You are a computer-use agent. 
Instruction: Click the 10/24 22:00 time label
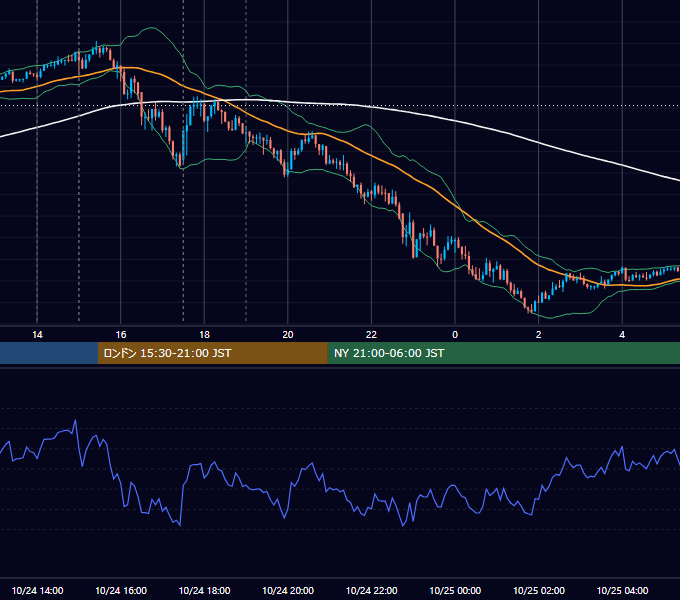coord(371,590)
